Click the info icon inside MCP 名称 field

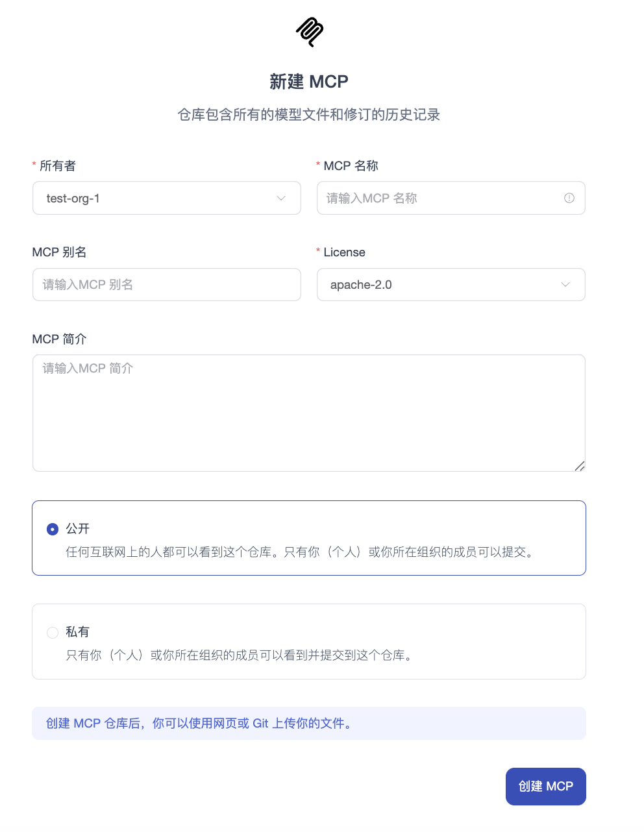pyautogui.click(x=569, y=198)
